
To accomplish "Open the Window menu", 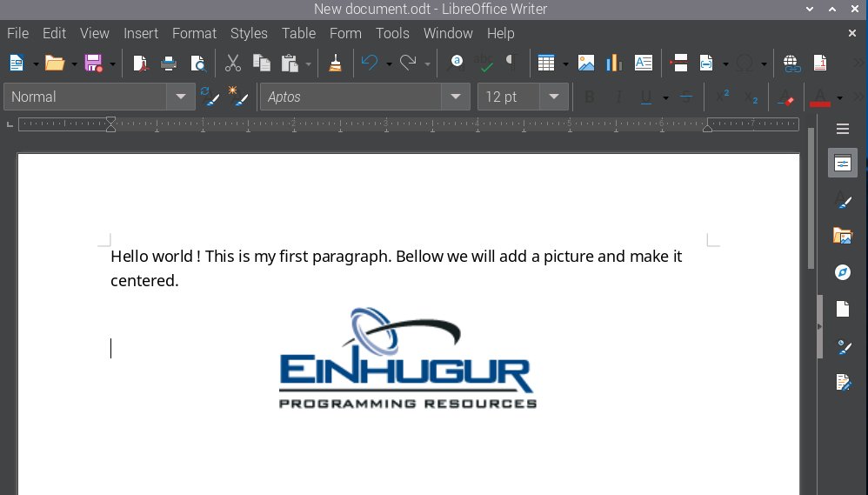I will [448, 33].
